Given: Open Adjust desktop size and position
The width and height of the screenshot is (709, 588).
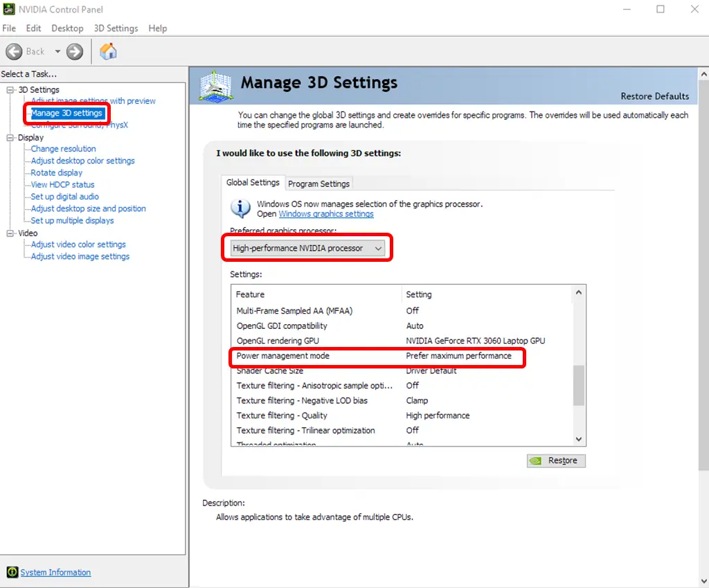Looking at the screenshot, I should coord(88,208).
